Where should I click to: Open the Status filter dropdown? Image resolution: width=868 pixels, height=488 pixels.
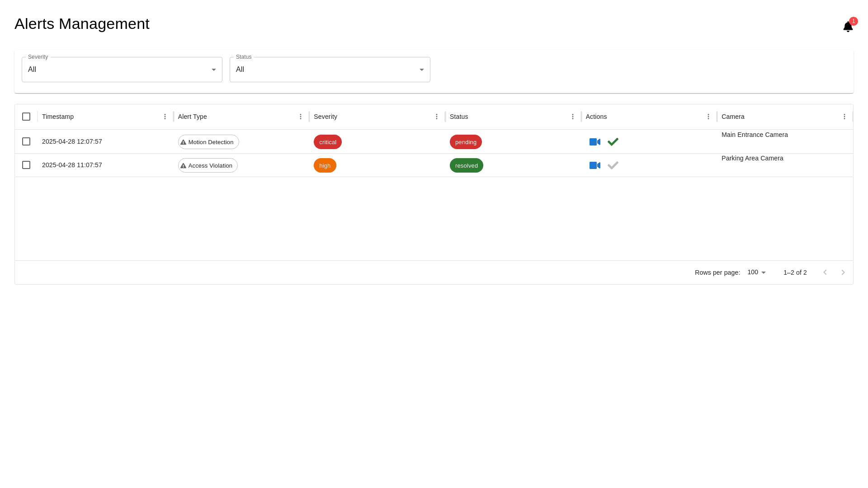330,70
